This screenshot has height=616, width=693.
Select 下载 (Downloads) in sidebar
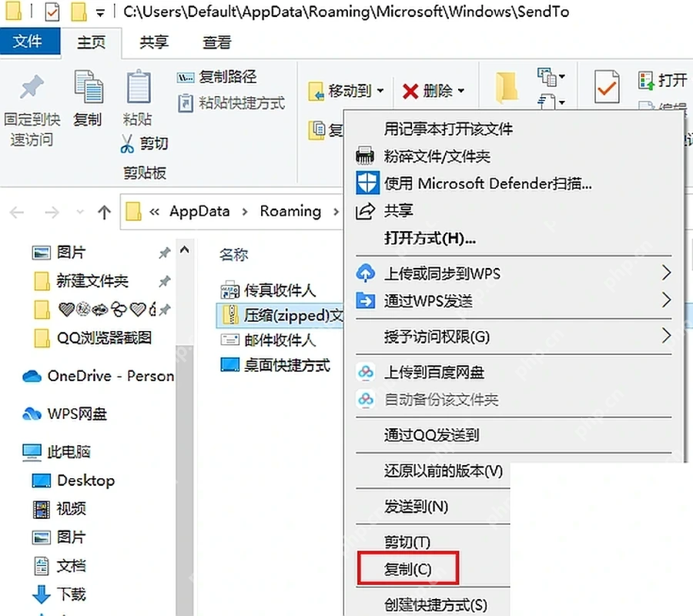[59, 594]
